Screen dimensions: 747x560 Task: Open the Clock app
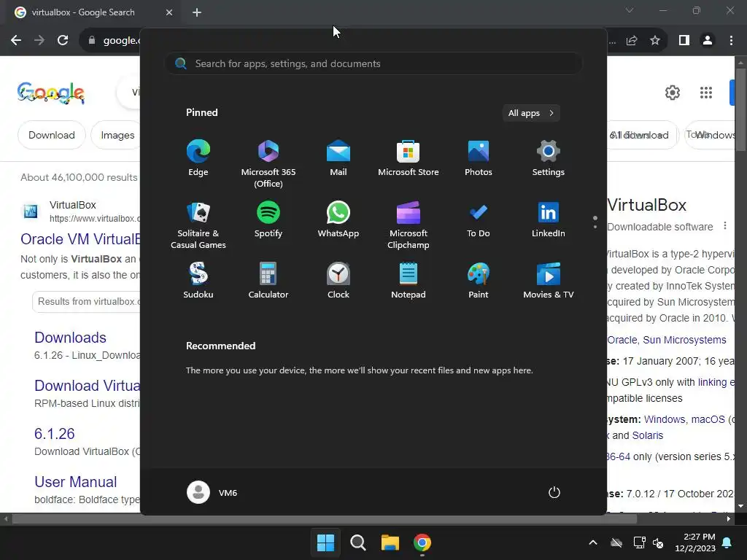pyautogui.click(x=338, y=281)
